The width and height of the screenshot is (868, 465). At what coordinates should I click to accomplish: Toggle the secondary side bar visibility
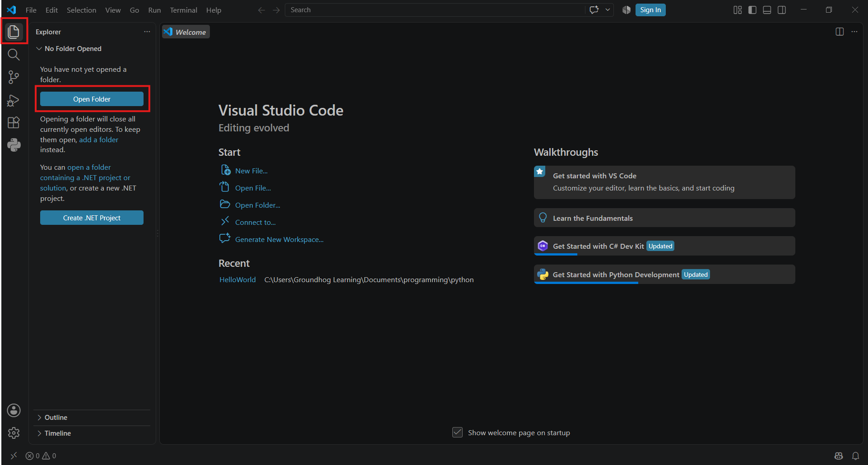pos(782,10)
